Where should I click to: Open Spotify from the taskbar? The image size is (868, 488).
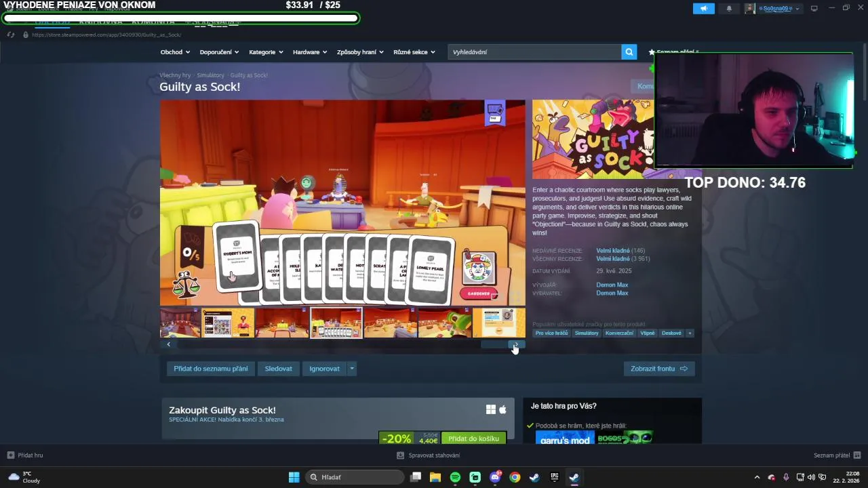pos(455,477)
